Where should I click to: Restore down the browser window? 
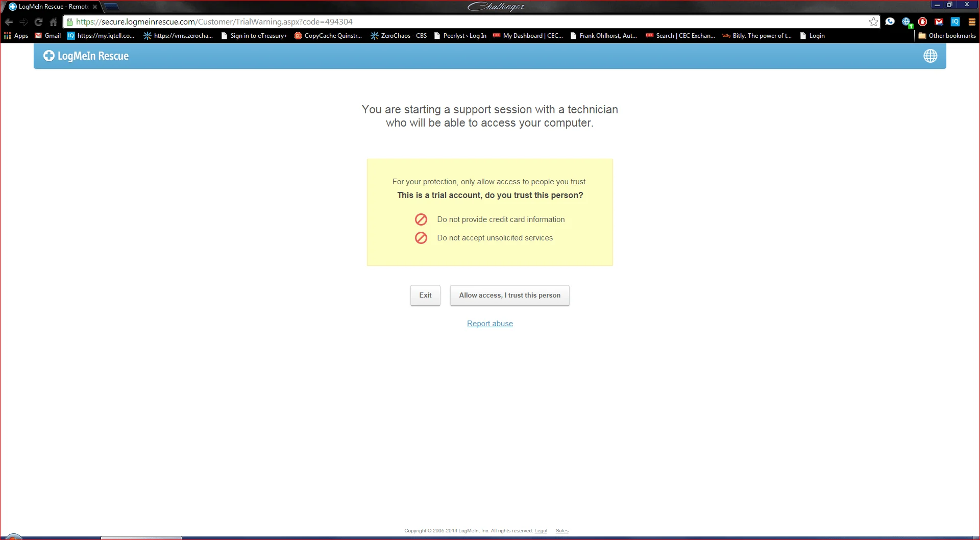pyautogui.click(x=950, y=5)
